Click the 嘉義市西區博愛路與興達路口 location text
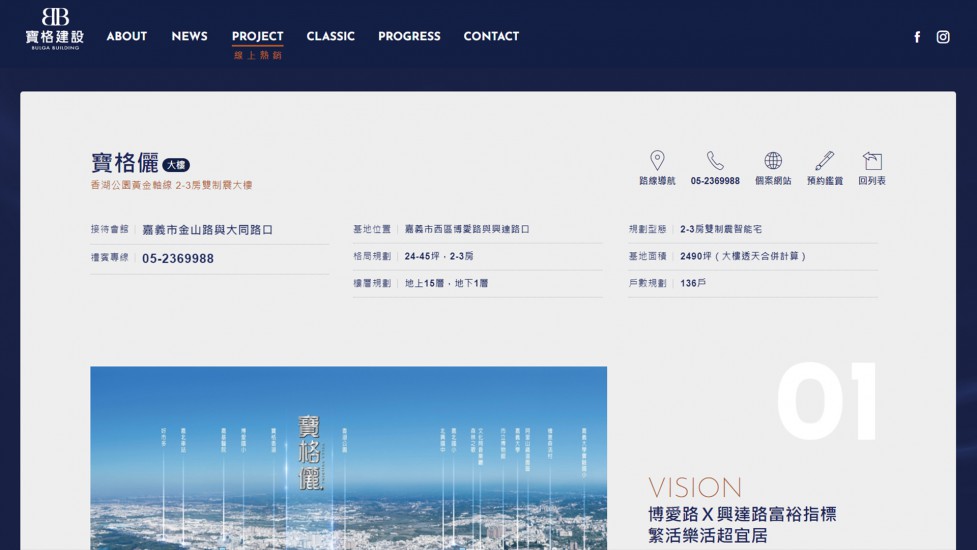This screenshot has height=550, width=977. tap(467, 229)
